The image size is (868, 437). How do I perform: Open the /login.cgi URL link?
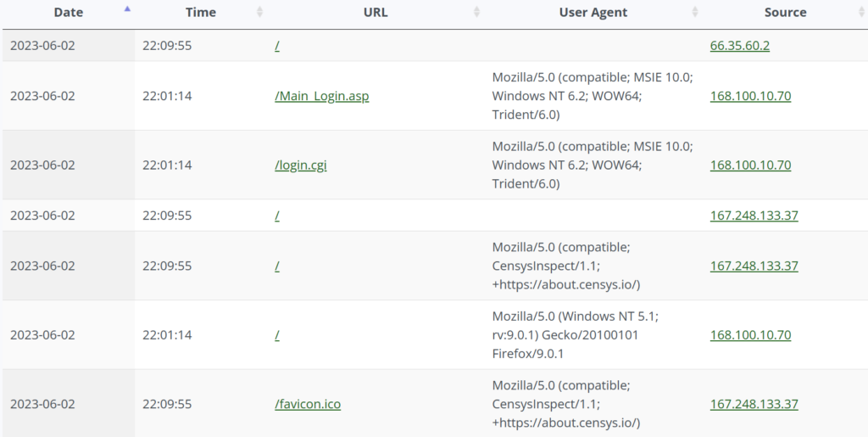(x=301, y=165)
